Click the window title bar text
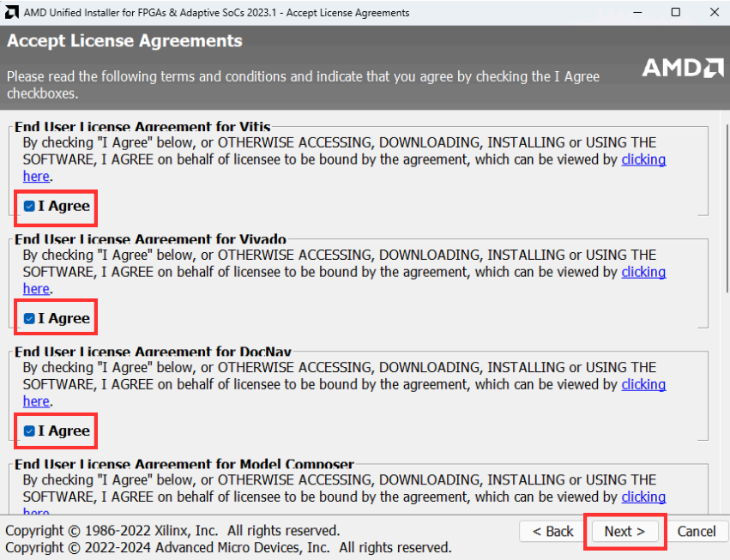This screenshot has width=730, height=560. click(214, 12)
